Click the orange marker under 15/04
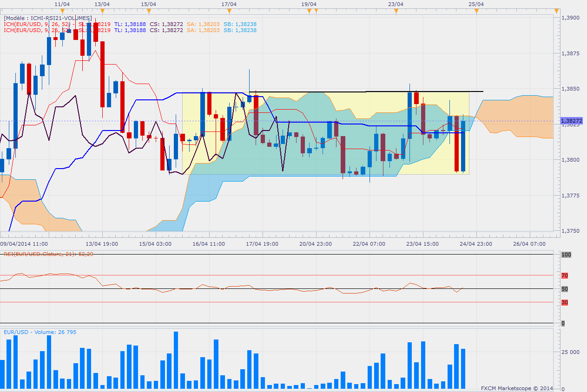Viewport: 587px width, 392px height. pos(148,11)
